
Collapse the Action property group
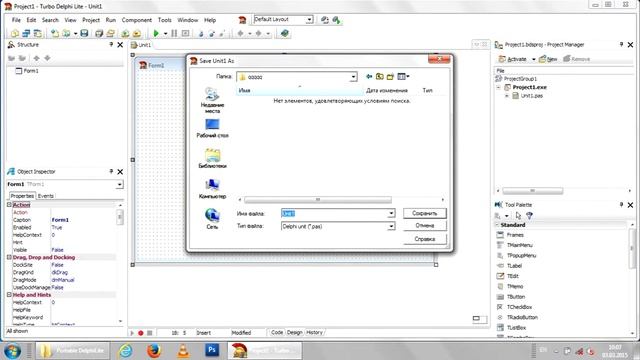(x=9, y=205)
